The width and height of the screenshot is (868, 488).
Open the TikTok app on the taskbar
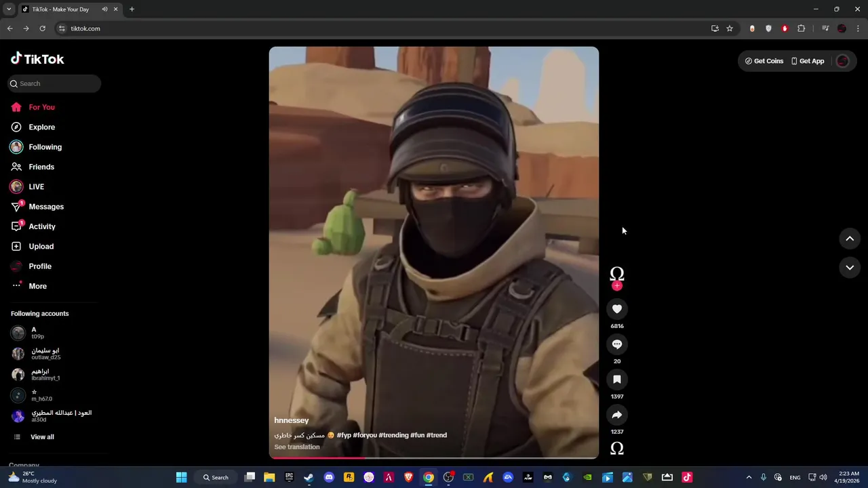tap(687, 477)
